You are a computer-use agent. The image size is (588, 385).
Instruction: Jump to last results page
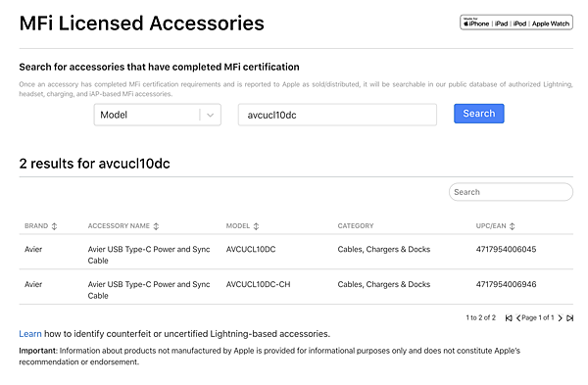[570, 318]
